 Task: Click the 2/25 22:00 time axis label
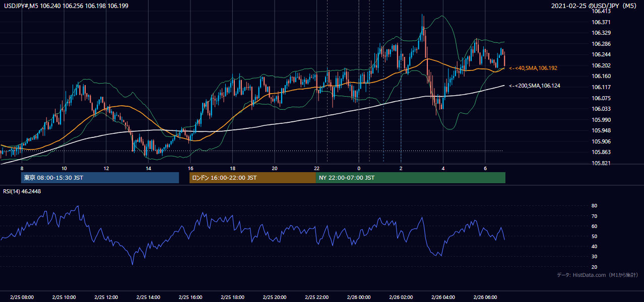pyautogui.click(x=317, y=297)
